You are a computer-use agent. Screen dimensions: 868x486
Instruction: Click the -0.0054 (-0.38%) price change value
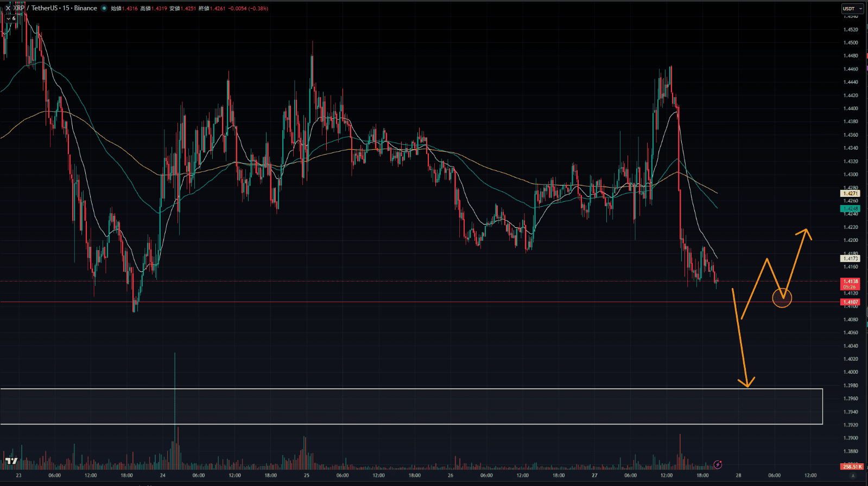(249, 9)
